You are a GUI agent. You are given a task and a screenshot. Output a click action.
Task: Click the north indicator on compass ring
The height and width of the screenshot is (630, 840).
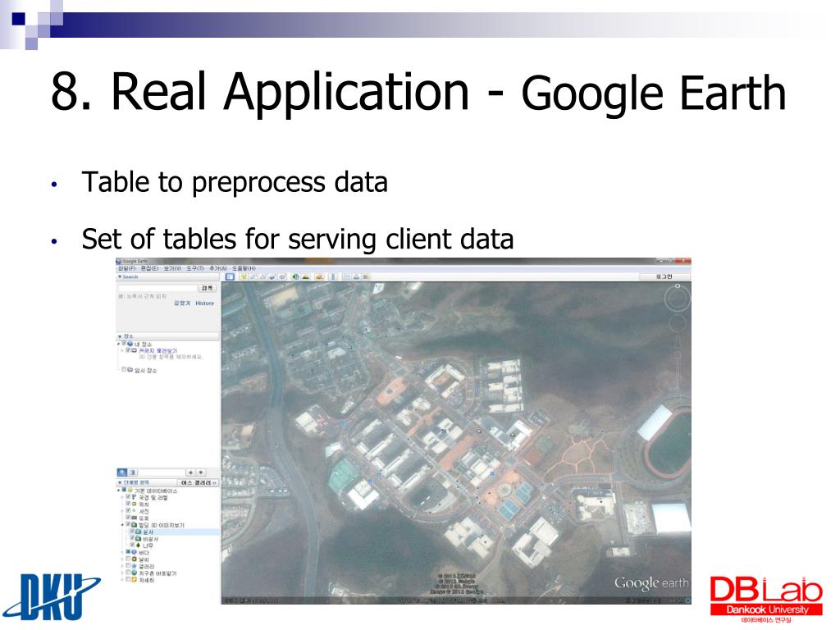(x=678, y=286)
